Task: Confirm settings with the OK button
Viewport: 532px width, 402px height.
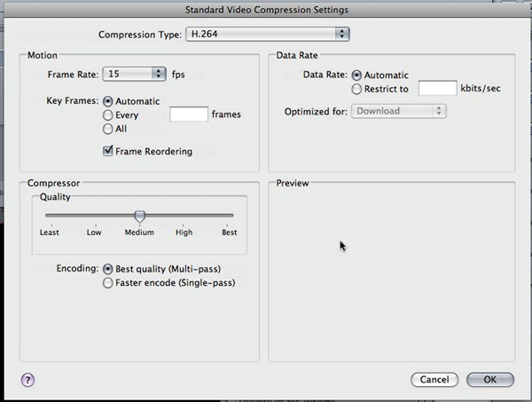Action: coord(490,379)
